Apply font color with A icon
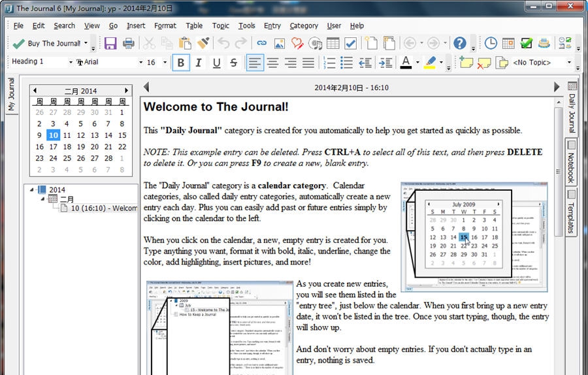Viewport: 588px width, 375px height. [x=406, y=62]
